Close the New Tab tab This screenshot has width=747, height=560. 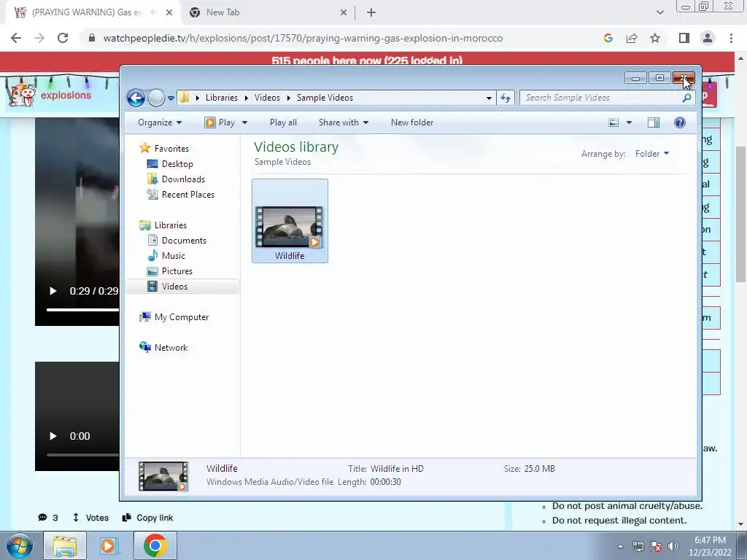point(344,12)
